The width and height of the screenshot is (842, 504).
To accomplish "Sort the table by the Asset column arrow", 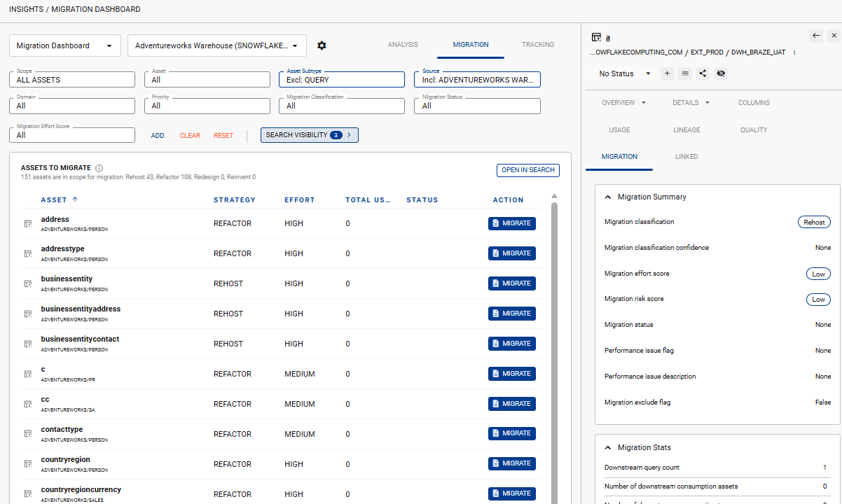I will [76, 199].
